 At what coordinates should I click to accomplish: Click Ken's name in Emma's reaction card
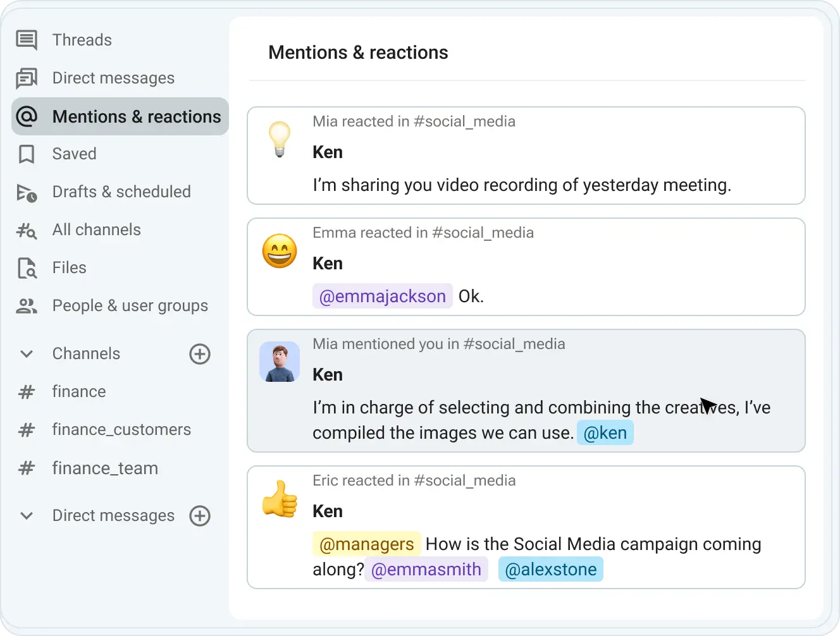[328, 263]
